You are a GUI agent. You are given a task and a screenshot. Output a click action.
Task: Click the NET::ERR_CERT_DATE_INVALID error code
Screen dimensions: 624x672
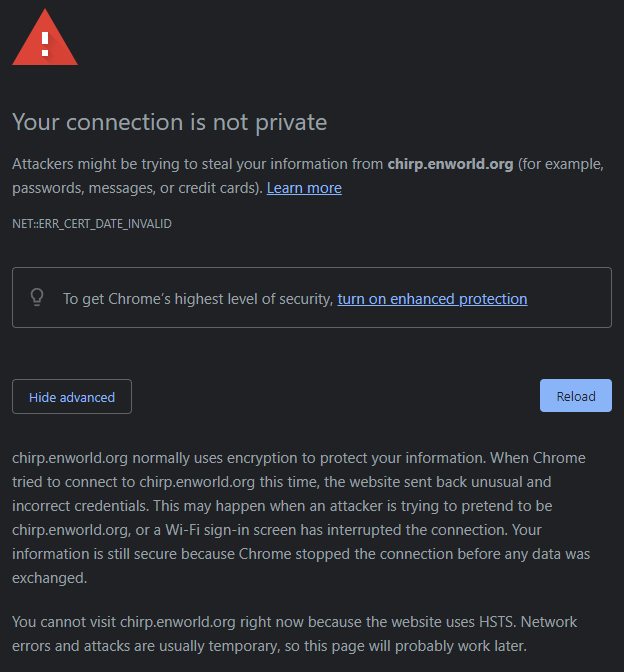92,224
